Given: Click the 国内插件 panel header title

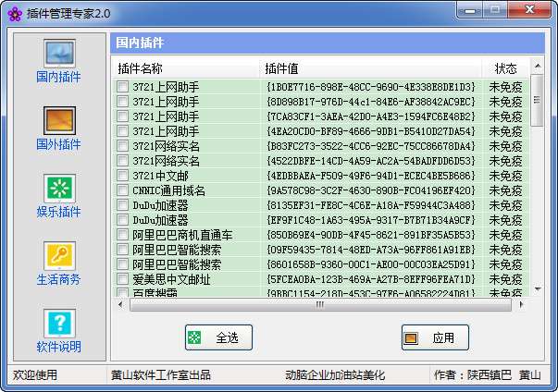Looking at the screenshot, I should (x=140, y=43).
